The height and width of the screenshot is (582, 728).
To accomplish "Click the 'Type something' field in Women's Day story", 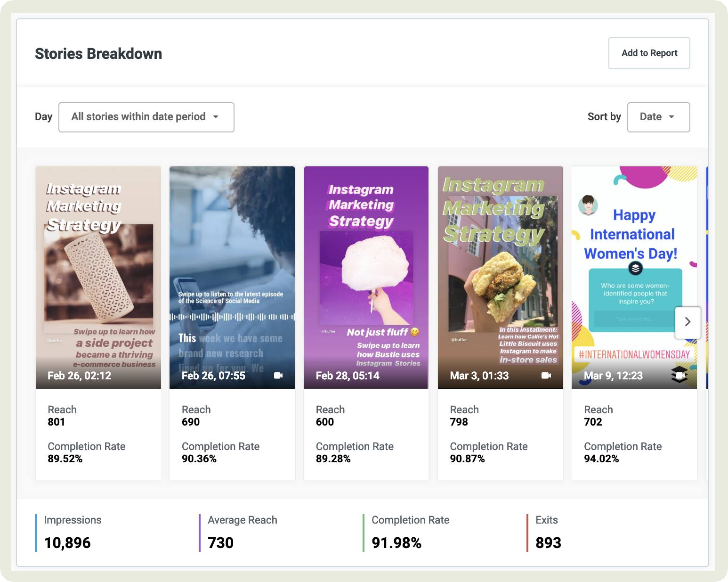I will click(x=632, y=319).
